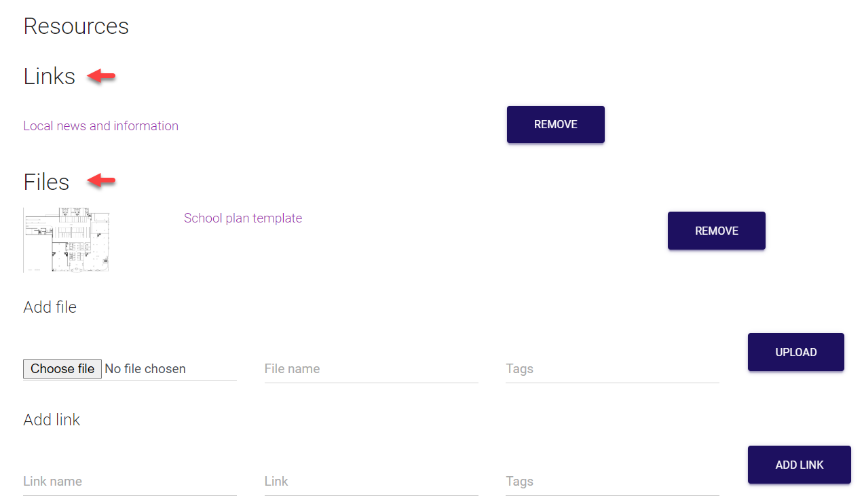Remove the School plan template file

tap(716, 231)
